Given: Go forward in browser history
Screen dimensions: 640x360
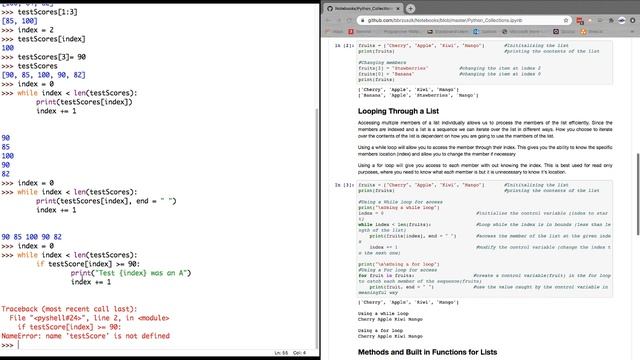Looking at the screenshot, I should pyautogui.click(x=339, y=20).
